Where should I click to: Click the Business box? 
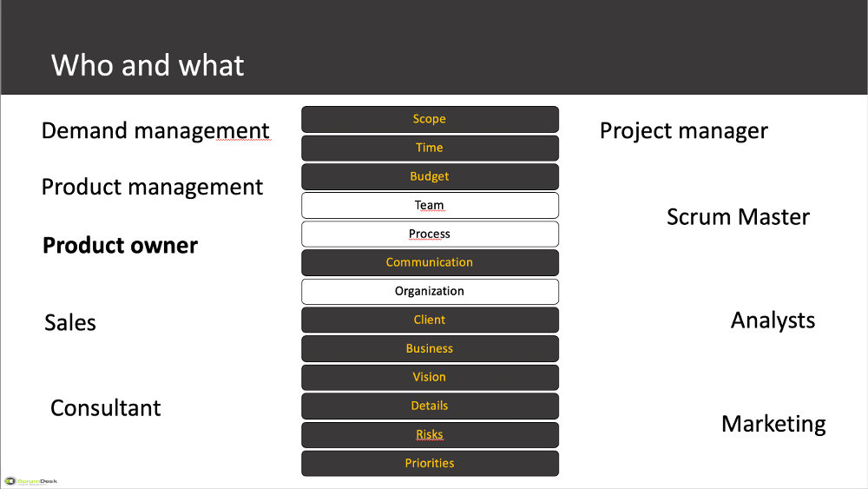pos(431,349)
